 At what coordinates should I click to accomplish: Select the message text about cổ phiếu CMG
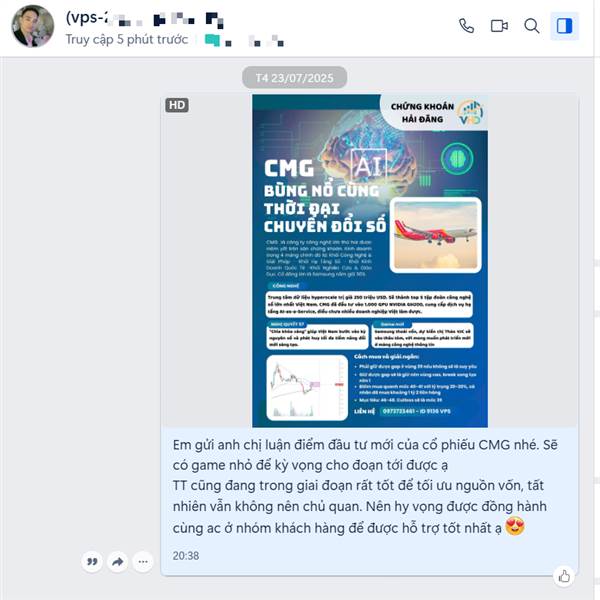click(x=365, y=486)
